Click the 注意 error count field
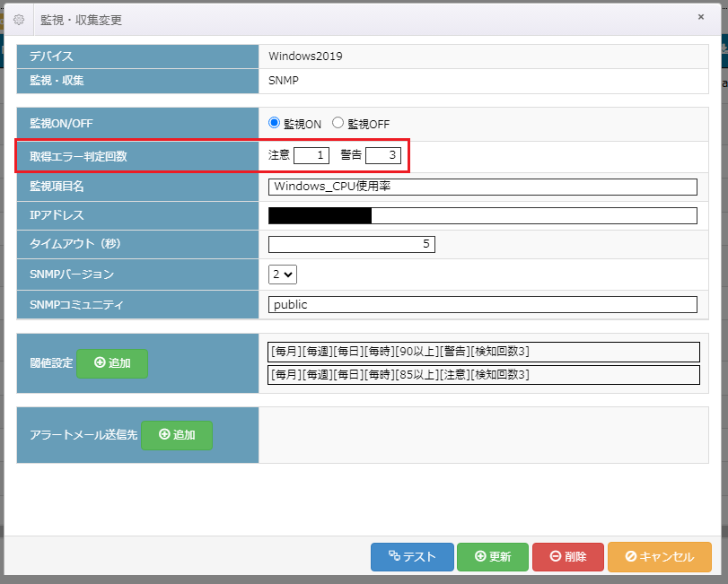The image size is (728, 584). pyautogui.click(x=311, y=155)
